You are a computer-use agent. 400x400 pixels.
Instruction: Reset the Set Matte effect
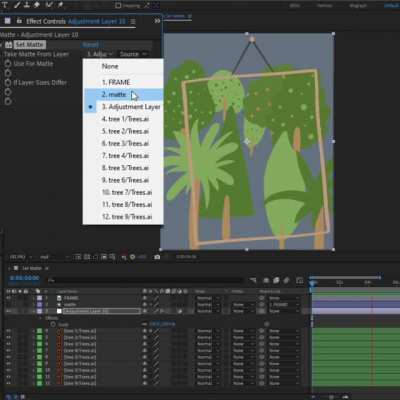click(x=90, y=44)
